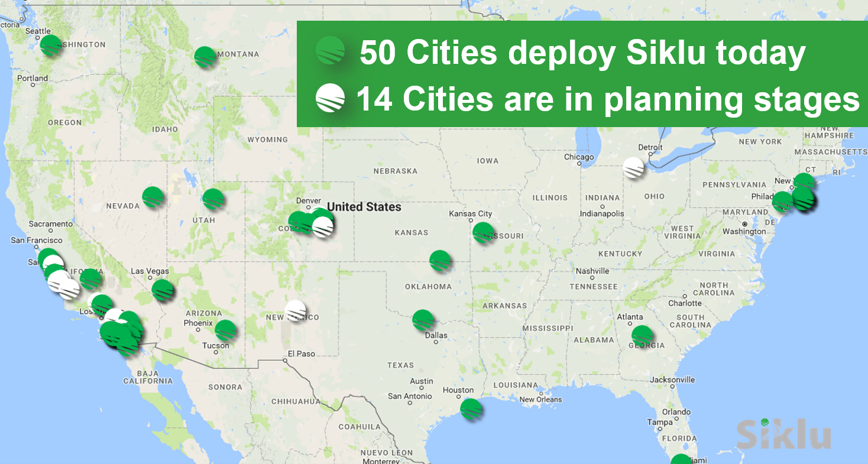The width and height of the screenshot is (868, 464).
Task: Click the '50 Cities deploy Siklu today' text
Action: point(582,53)
